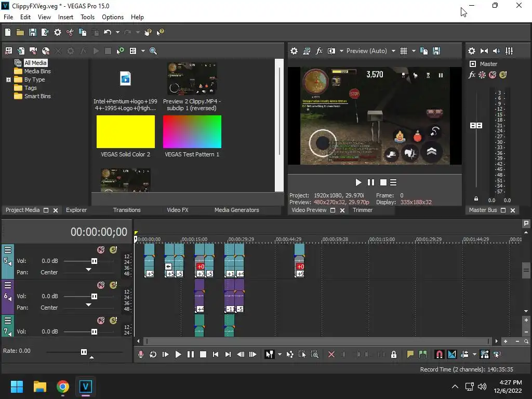Open Auto Ripple dropdown arrow

coord(474,354)
